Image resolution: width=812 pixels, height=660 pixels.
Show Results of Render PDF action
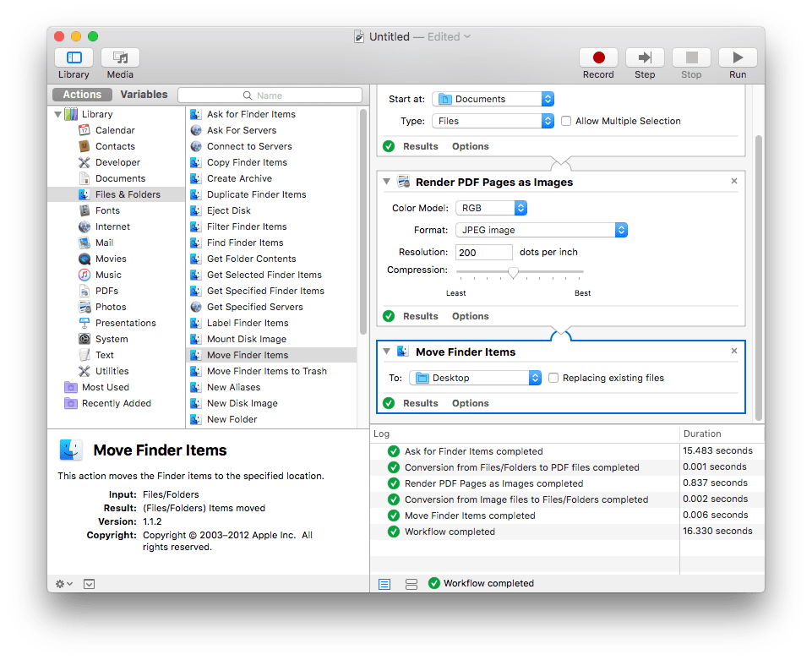click(420, 316)
